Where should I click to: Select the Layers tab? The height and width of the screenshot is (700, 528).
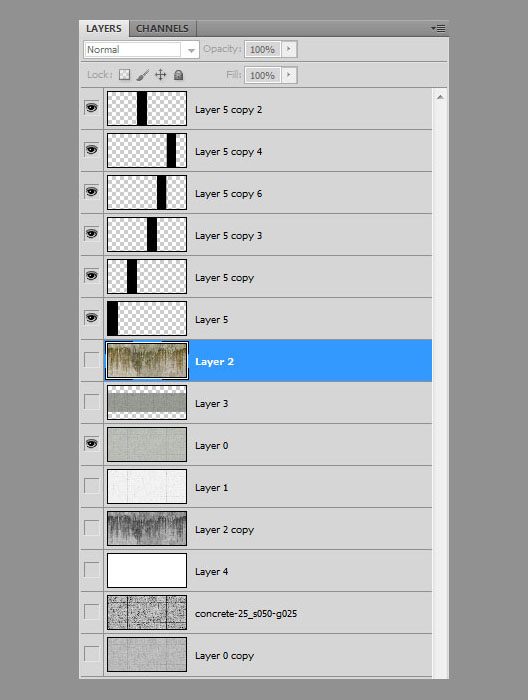tap(104, 29)
